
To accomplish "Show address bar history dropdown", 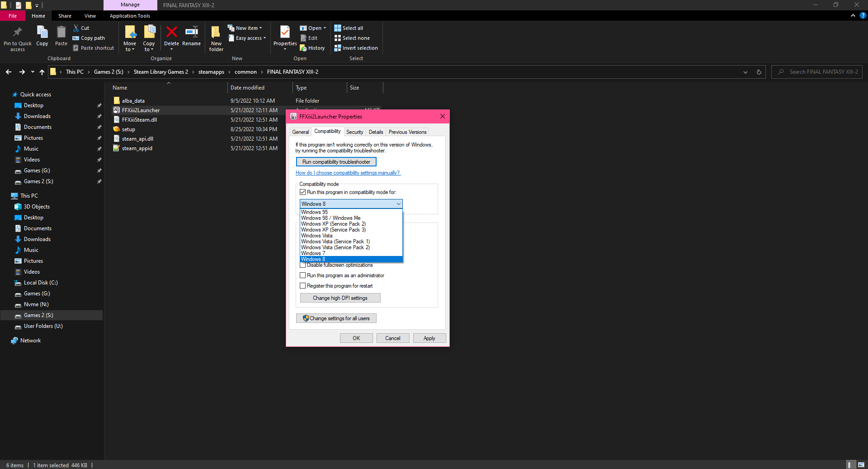I will coord(745,72).
